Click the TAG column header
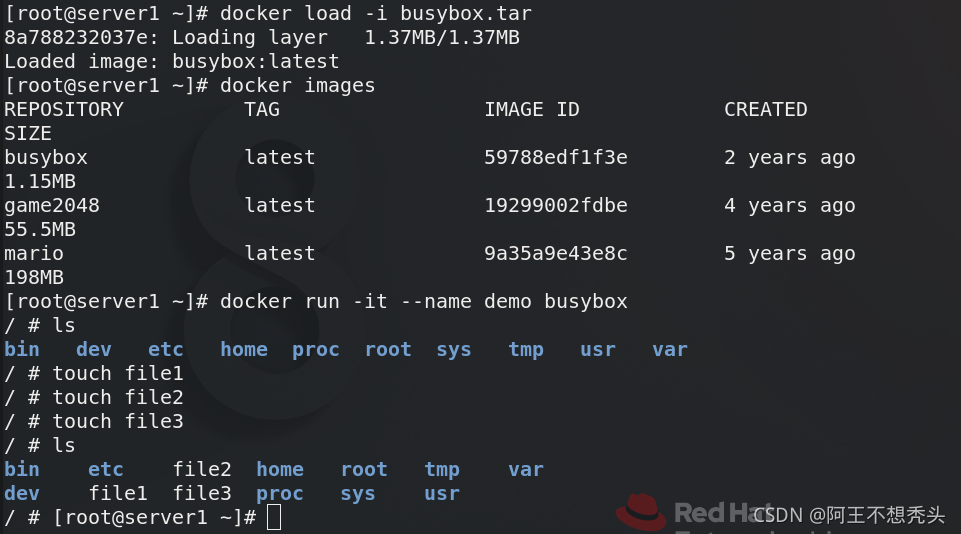The image size is (961, 534). 262,109
